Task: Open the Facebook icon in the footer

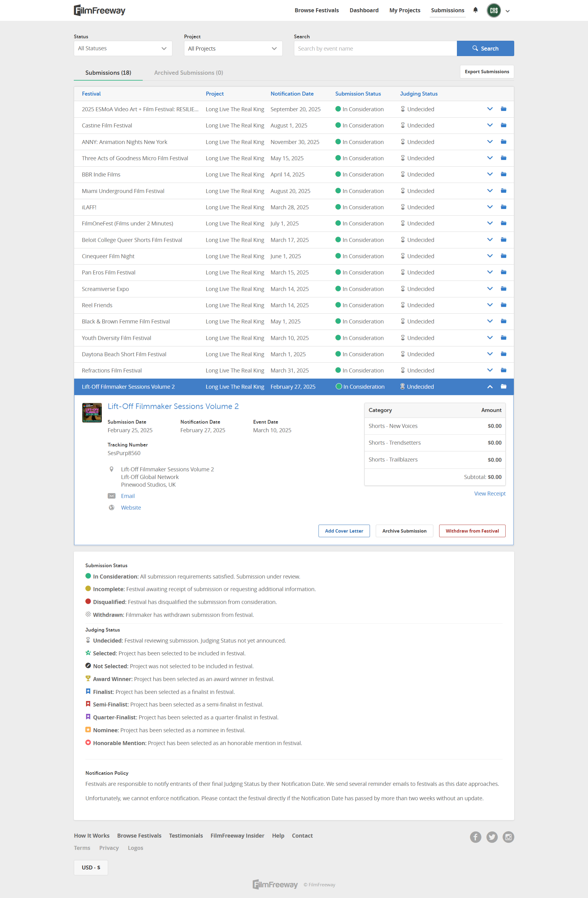Action: pyautogui.click(x=475, y=837)
